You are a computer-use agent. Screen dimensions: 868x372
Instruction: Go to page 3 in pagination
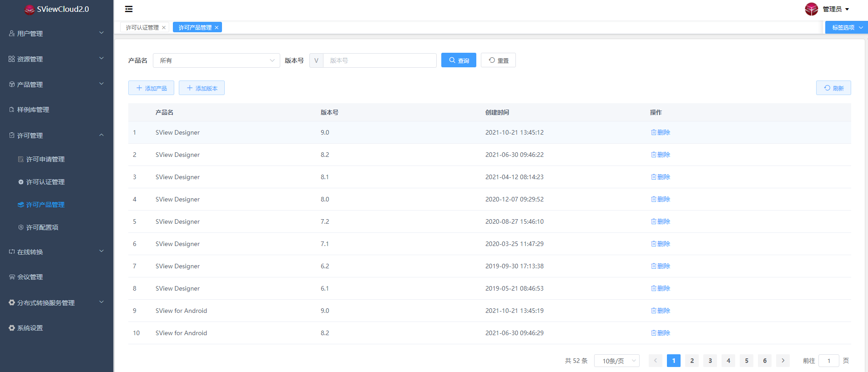pyautogui.click(x=710, y=361)
